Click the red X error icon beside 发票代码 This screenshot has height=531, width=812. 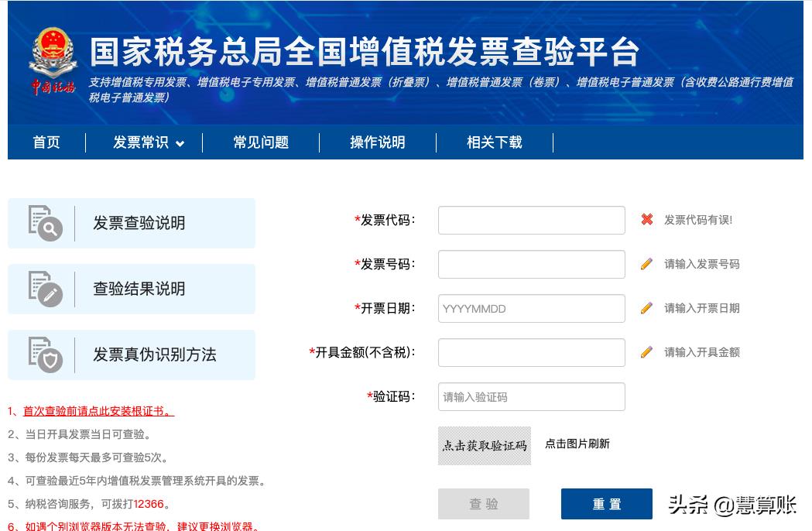click(647, 220)
